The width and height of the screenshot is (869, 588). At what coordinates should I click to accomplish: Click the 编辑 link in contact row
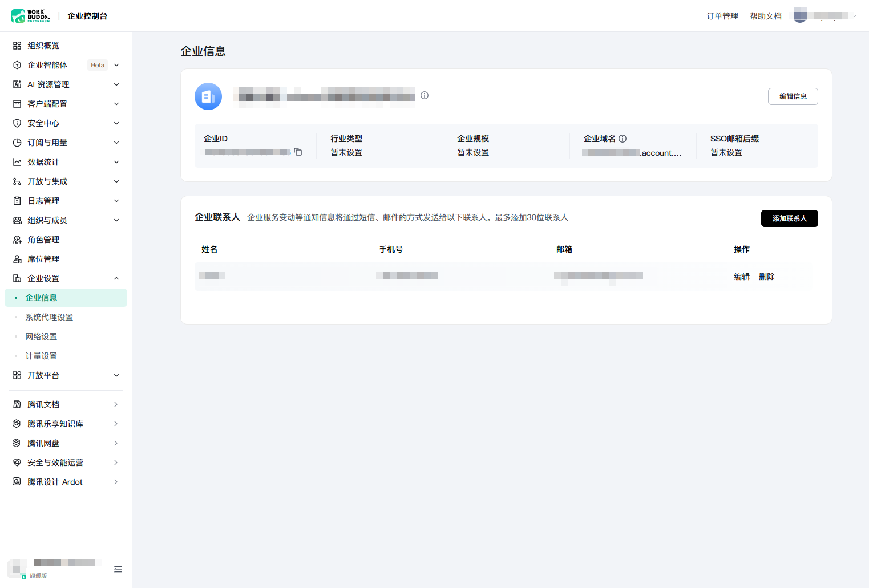click(742, 277)
